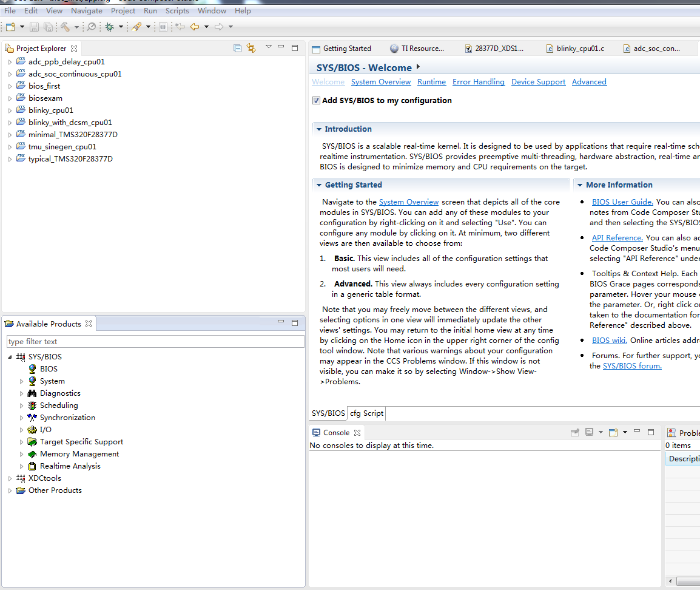Open the File menu
The height and width of the screenshot is (590, 700).
(x=10, y=11)
